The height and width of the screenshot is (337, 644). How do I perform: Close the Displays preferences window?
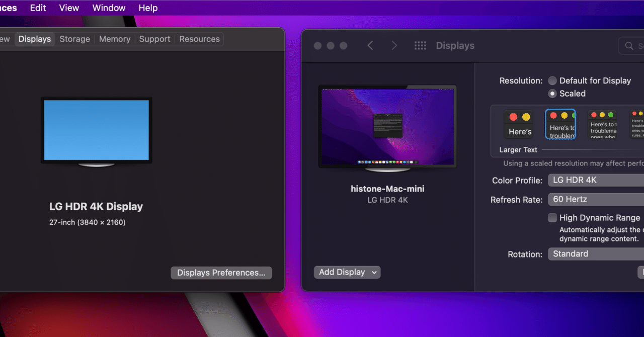coord(317,46)
